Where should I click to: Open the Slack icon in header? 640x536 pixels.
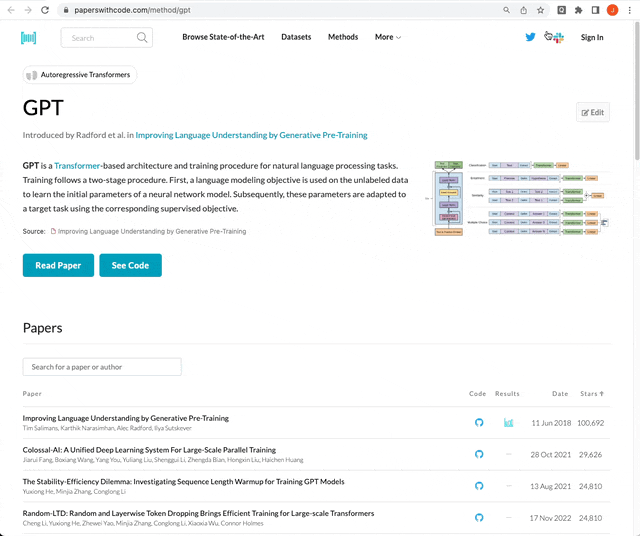click(558, 38)
